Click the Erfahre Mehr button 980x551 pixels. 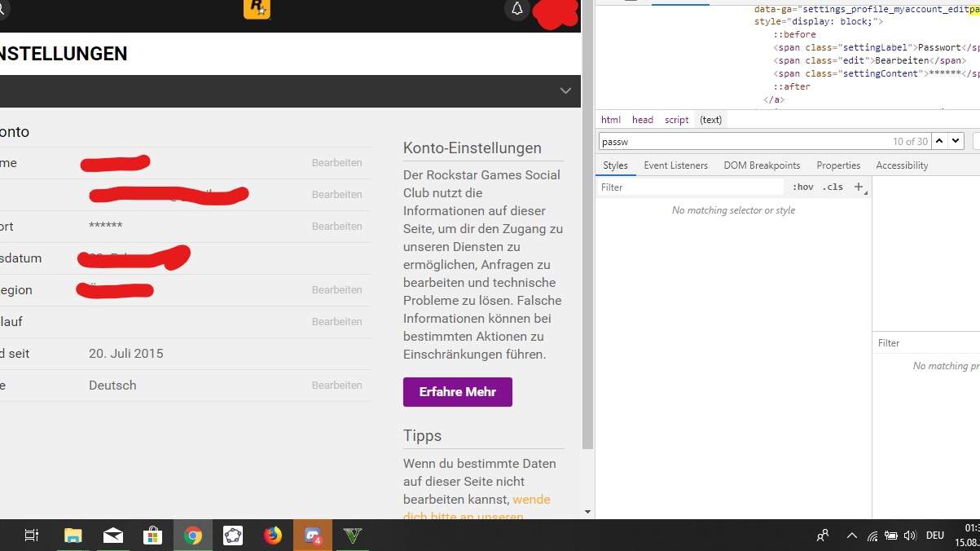click(x=457, y=392)
